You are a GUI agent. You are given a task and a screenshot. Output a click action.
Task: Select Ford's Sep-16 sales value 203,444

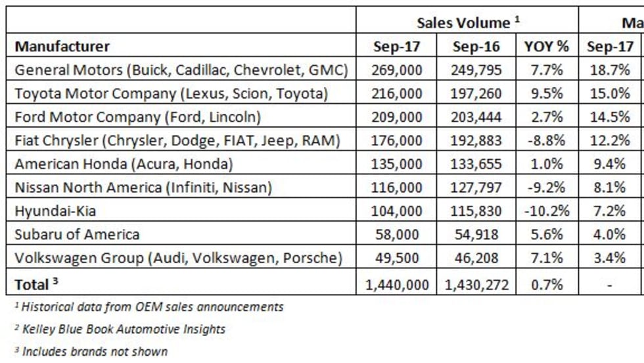tap(476, 117)
